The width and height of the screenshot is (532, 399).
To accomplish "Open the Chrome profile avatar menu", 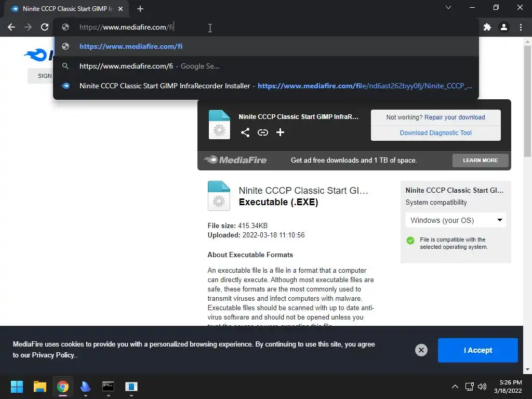I will click(504, 27).
